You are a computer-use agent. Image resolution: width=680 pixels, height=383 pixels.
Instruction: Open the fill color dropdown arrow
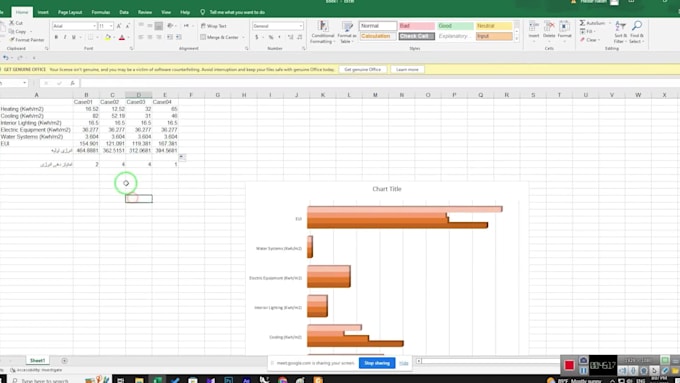114,37
